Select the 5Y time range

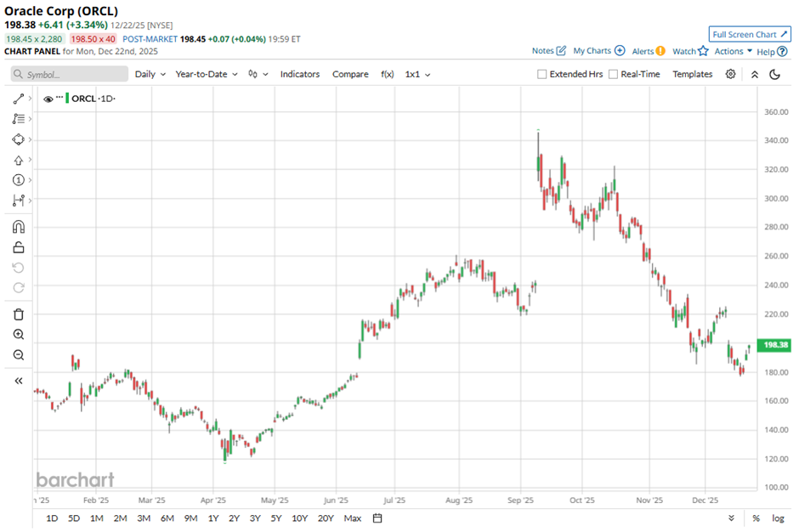coord(276,518)
